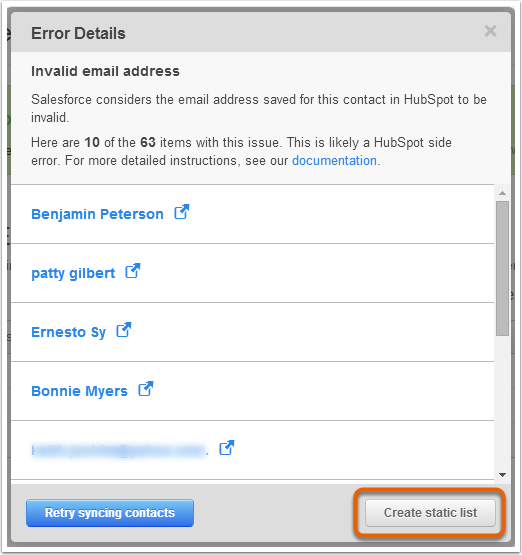Image resolution: width=522 pixels, height=555 pixels.
Task: Open the blurred email contact's external-link icon
Action: (227, 448)
